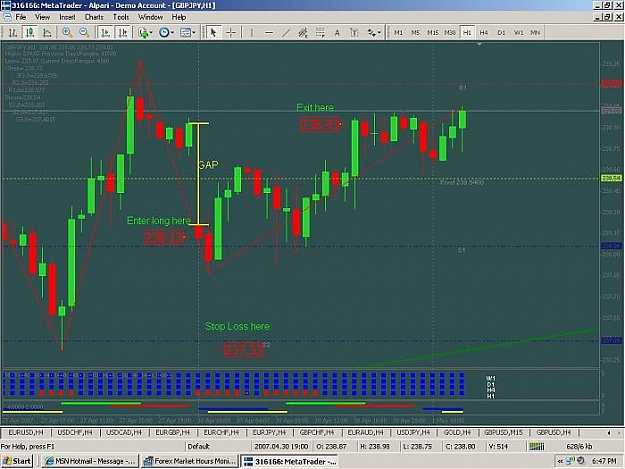This screenshot has height=469, width=625.
Task: Insert a text object
Action: pyautogui.click(x=337, y=33)
